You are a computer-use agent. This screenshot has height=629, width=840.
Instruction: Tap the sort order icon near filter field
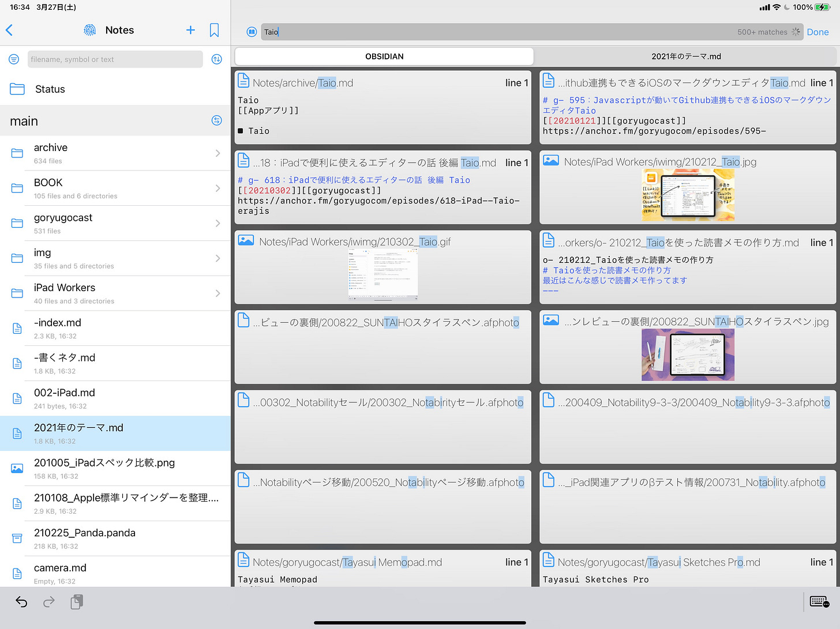click(x=217, y=59)
